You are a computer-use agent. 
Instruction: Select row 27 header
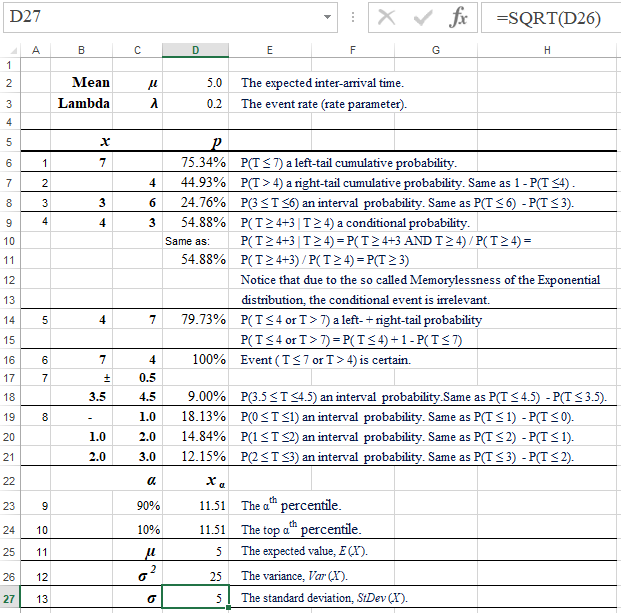9,597
